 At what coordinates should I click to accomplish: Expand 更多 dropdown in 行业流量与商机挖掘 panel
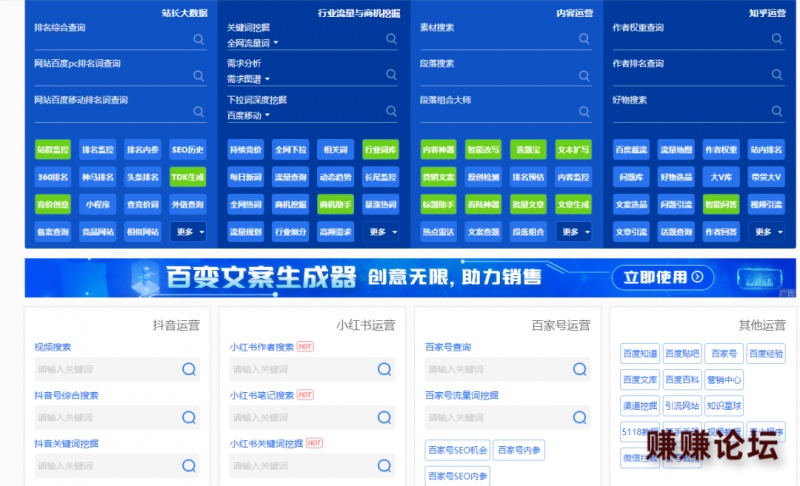[381, 232]
